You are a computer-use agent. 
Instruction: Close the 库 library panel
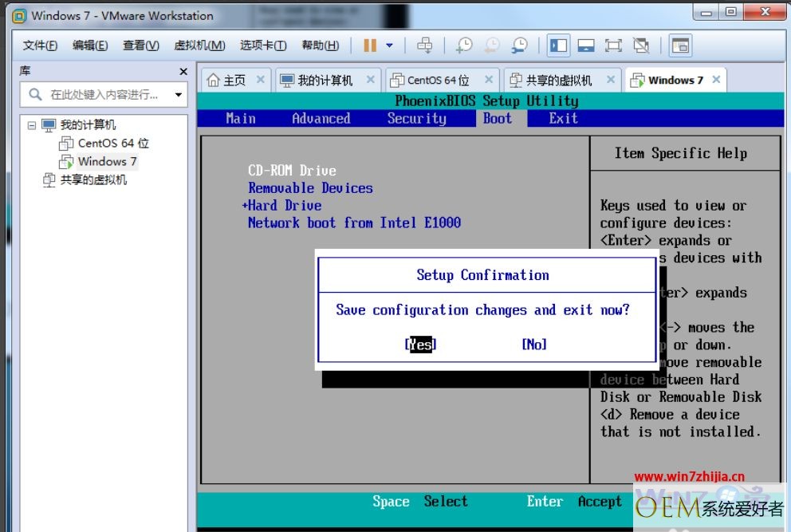[183, 72]
